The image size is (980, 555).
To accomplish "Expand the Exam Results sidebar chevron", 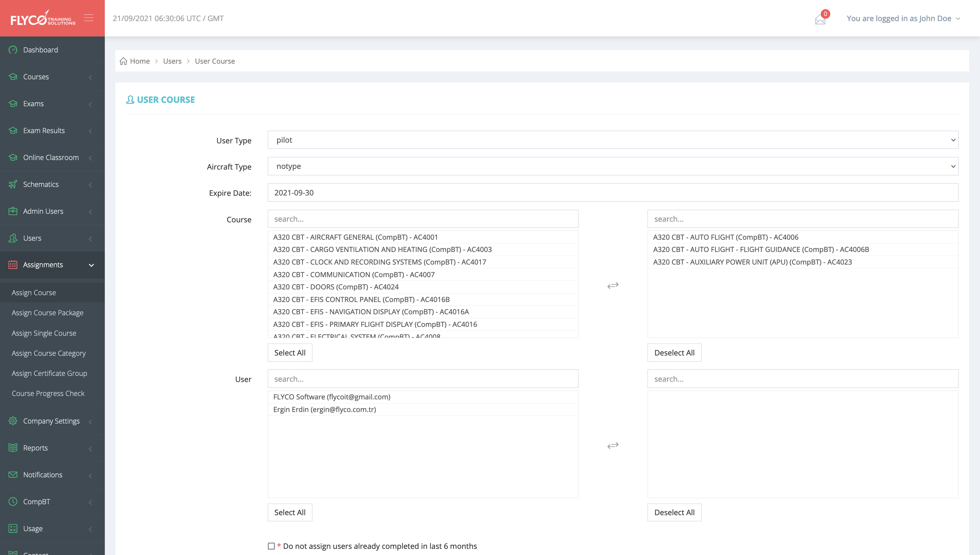I will 90,131.
